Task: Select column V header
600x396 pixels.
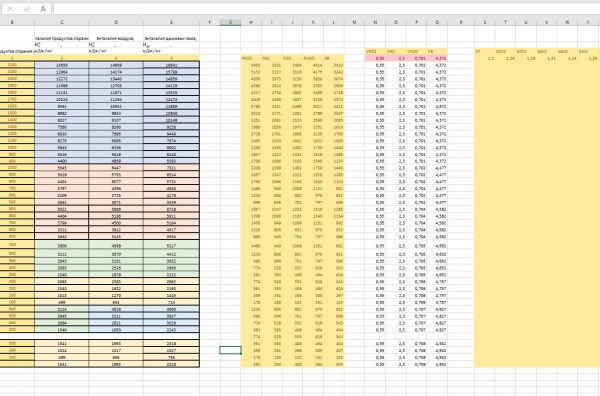Action: click(x=546, y=22)
